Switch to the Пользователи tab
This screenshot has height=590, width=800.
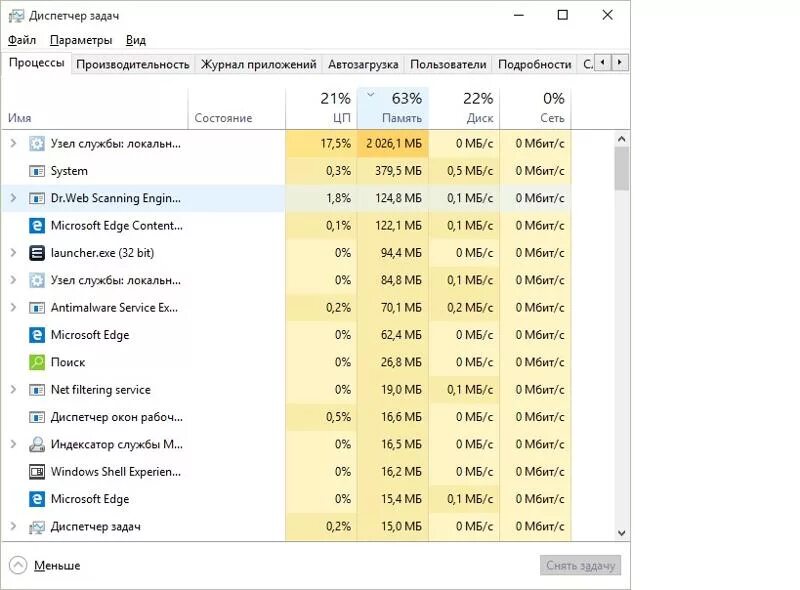click(448, 64)
